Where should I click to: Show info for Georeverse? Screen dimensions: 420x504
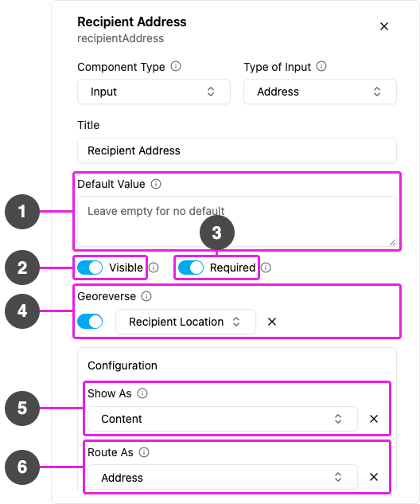pos(146,296)
